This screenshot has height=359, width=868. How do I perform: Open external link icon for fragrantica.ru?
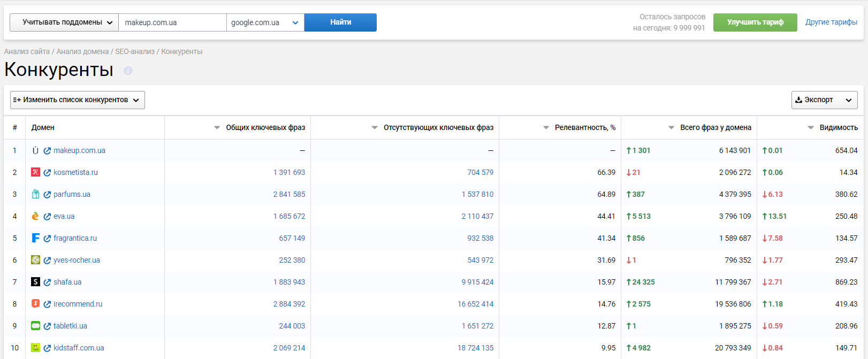coord(47,239)
